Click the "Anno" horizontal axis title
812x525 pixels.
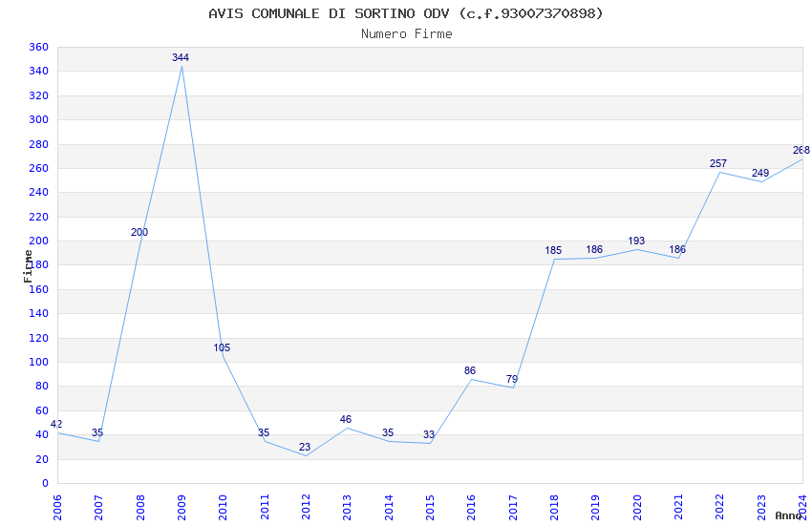pyautogui.click(x=788, y=515)
